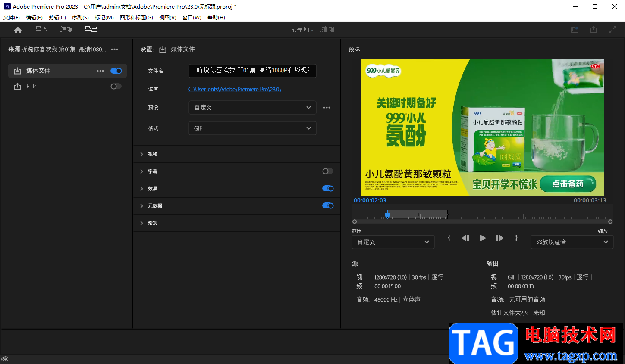Enable the 字幕 captions toggle
The width and height of the screenshot is (625, 364).
pos(328,171)
